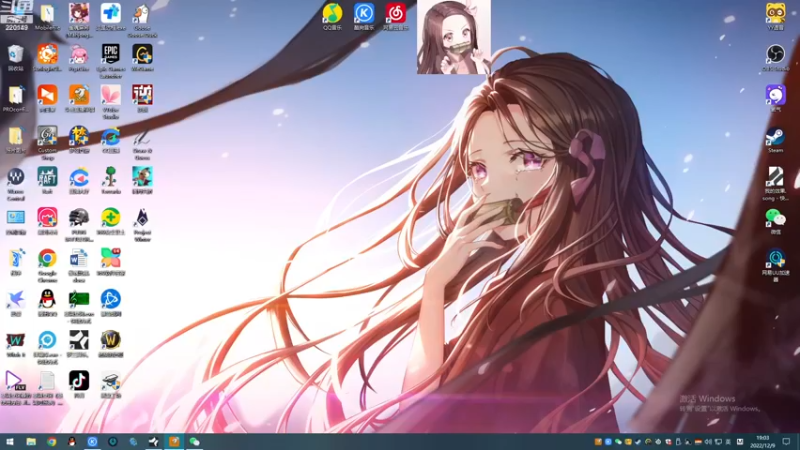800x450 pixels.
Task: Open the network icon in the system tray
Action: (x=718, y=442)
